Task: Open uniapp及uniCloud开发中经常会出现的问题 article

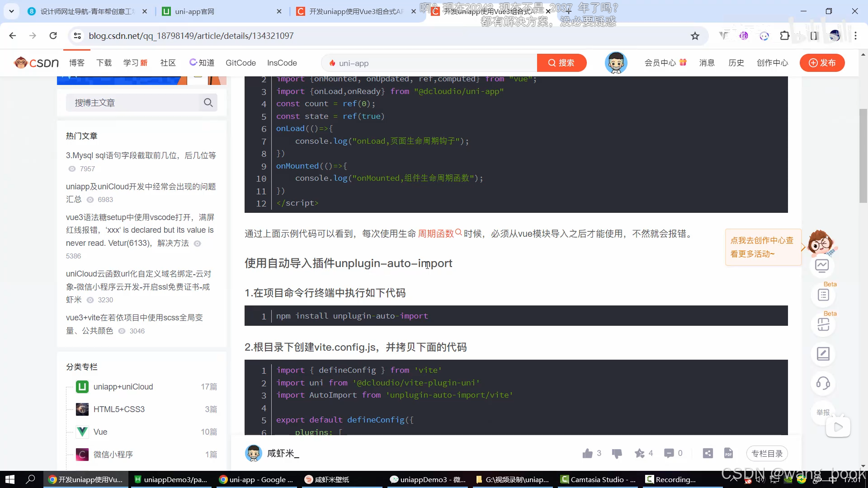Action: point(141,193)
